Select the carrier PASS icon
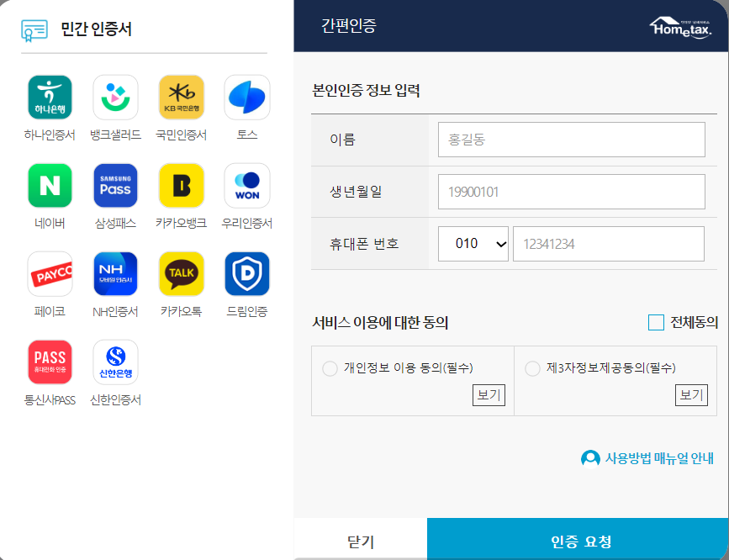Viewport: 729px width, 560px height. [50, 362]
